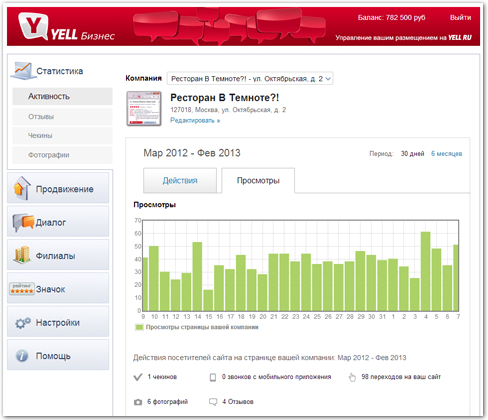Click the Статистика heading
488x420 pixels.
(60, 71)
